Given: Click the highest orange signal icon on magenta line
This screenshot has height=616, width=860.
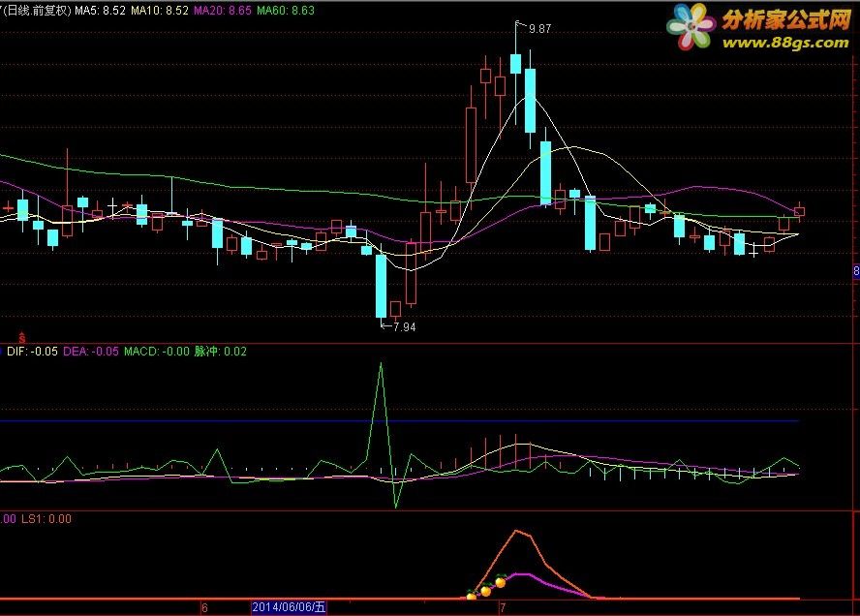Looking at the screenshot, I should pos(501,581).
